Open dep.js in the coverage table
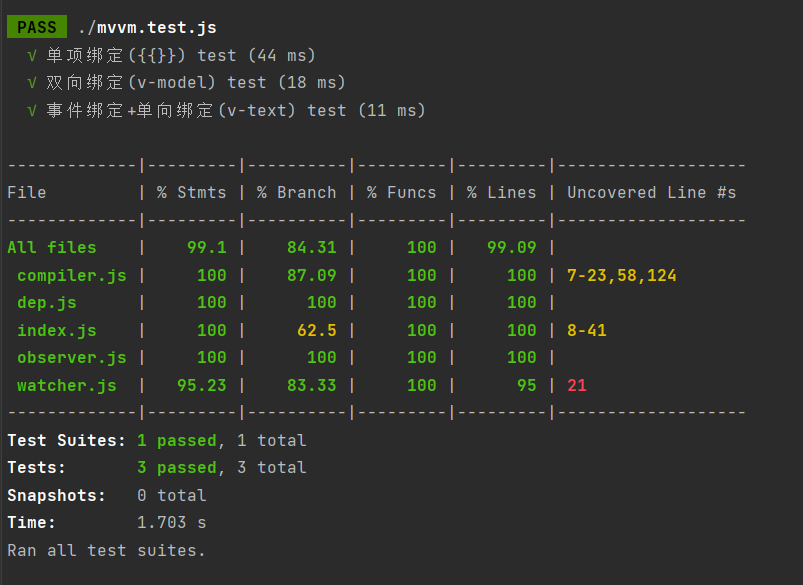803x585 pixels. click(47, 302)
